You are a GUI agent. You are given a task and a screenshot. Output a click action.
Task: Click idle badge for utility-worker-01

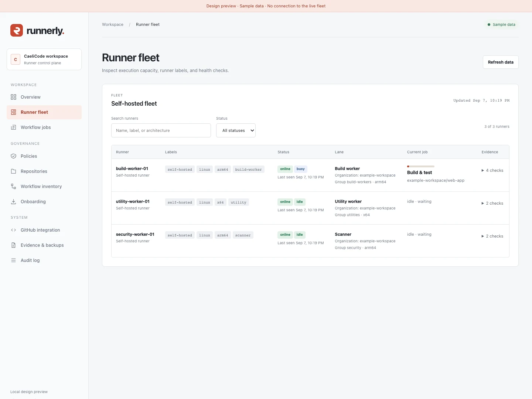300,202
